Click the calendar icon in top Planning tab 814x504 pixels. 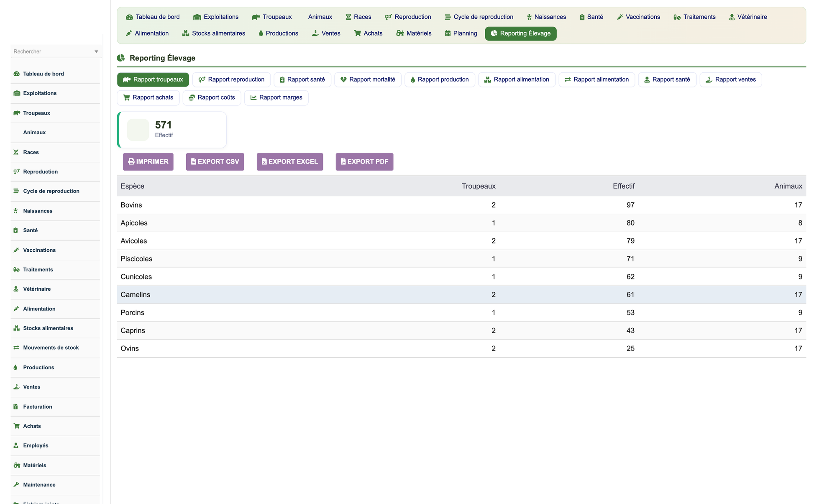click(448, 33)
